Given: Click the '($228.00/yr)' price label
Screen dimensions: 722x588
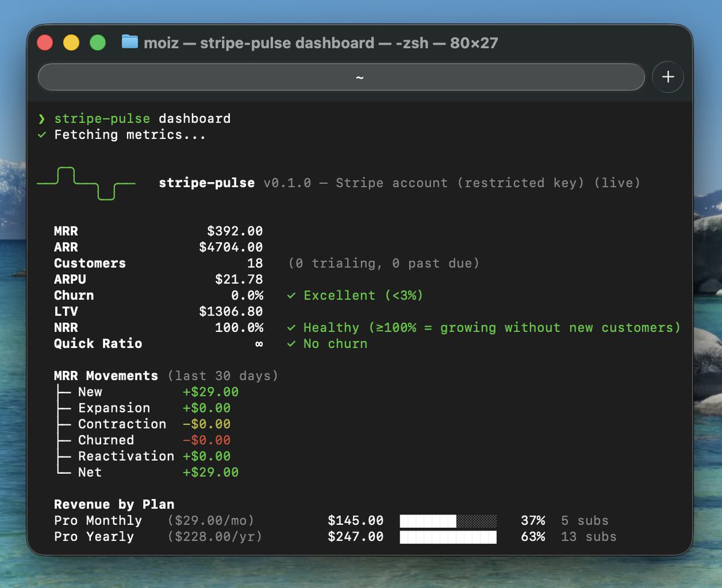Looking at the screenshot, I should click(x=215, y=537).
